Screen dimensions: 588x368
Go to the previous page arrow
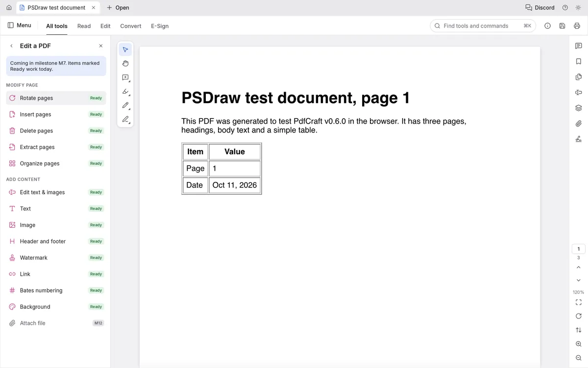click(x=579, y=267)
